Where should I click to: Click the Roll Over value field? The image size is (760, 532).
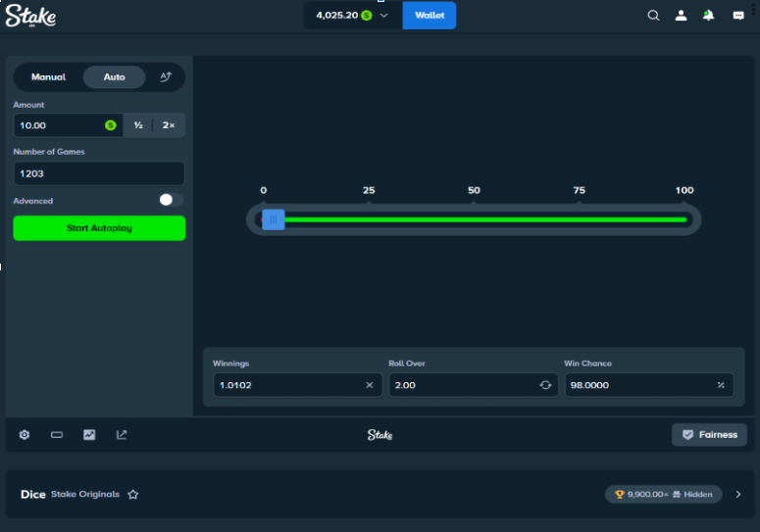(474, 385)
